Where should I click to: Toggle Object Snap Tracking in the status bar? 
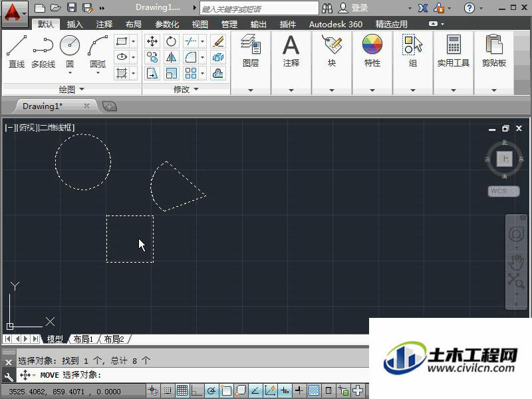pos(255,391)
